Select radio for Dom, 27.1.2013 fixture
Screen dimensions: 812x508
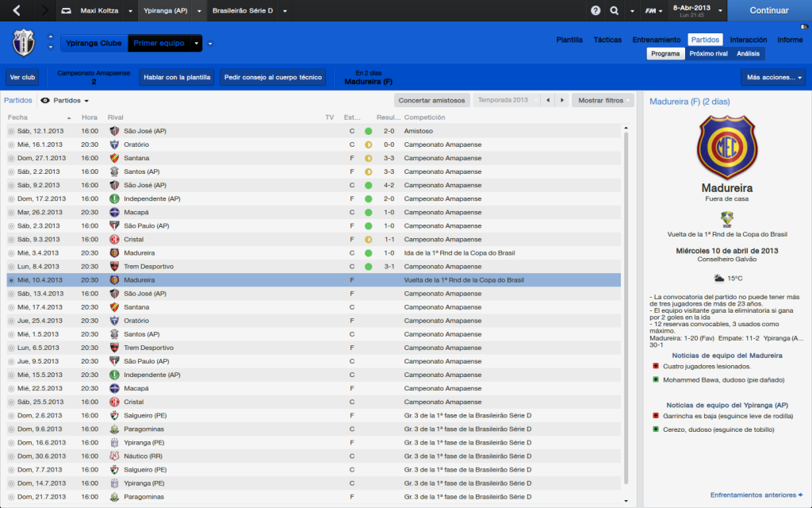pos(11,158)
